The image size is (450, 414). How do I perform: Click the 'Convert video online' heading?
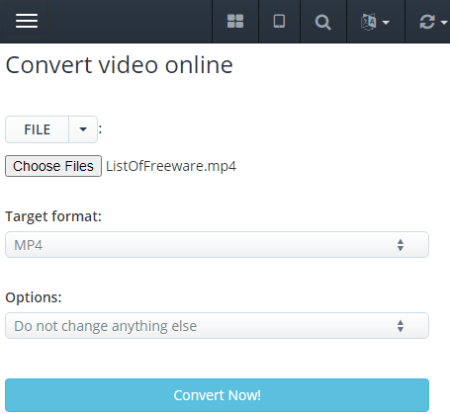pos(119,65)
